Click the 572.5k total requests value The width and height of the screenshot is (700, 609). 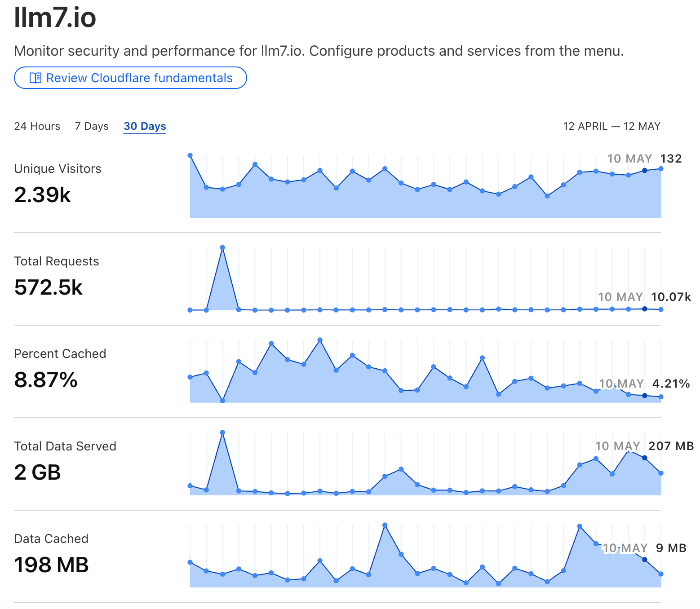[x=49, y=287]
